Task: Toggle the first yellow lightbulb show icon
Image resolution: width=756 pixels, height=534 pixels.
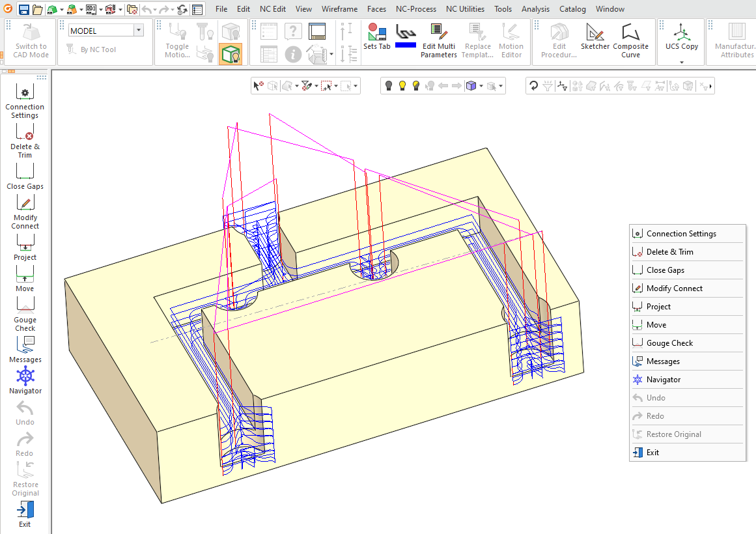Action: (402, 86)
